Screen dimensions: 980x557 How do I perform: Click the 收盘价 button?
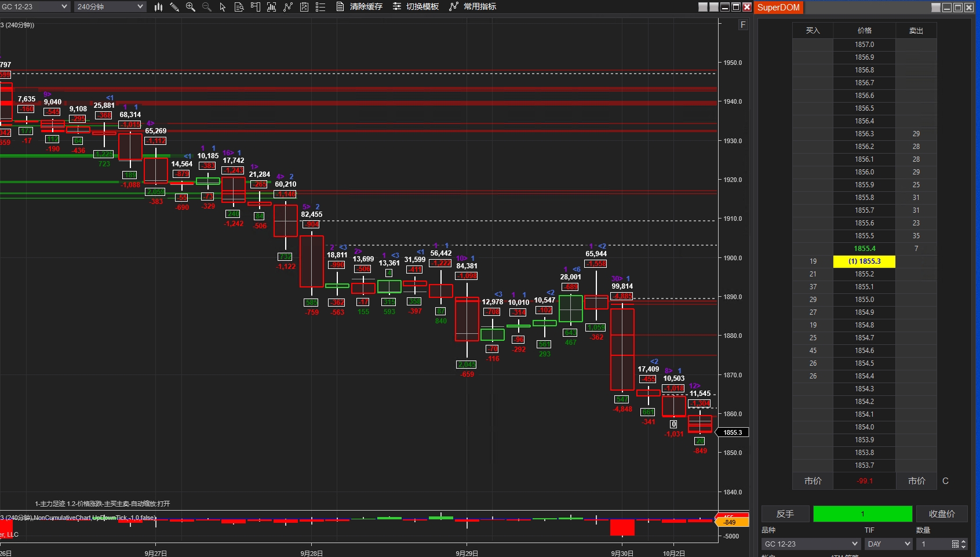pyautogui.click(x=942, y=514)
